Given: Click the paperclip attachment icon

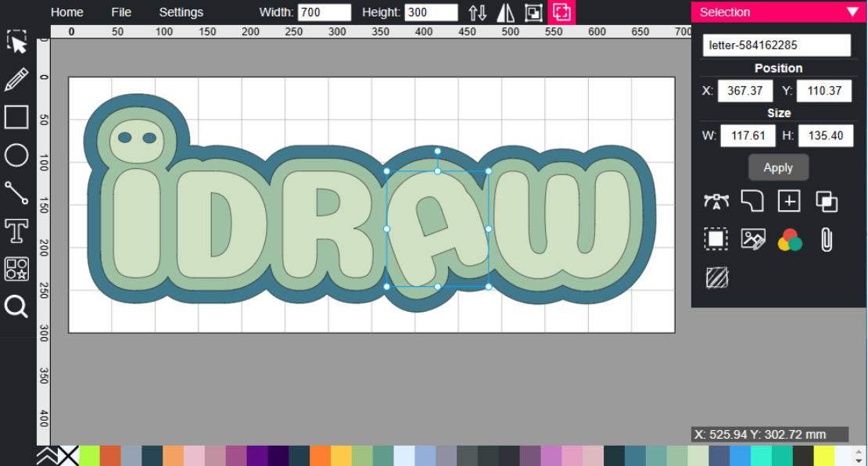Looking at the screenshot, I should pyautogui.click(x=827, y=239).
